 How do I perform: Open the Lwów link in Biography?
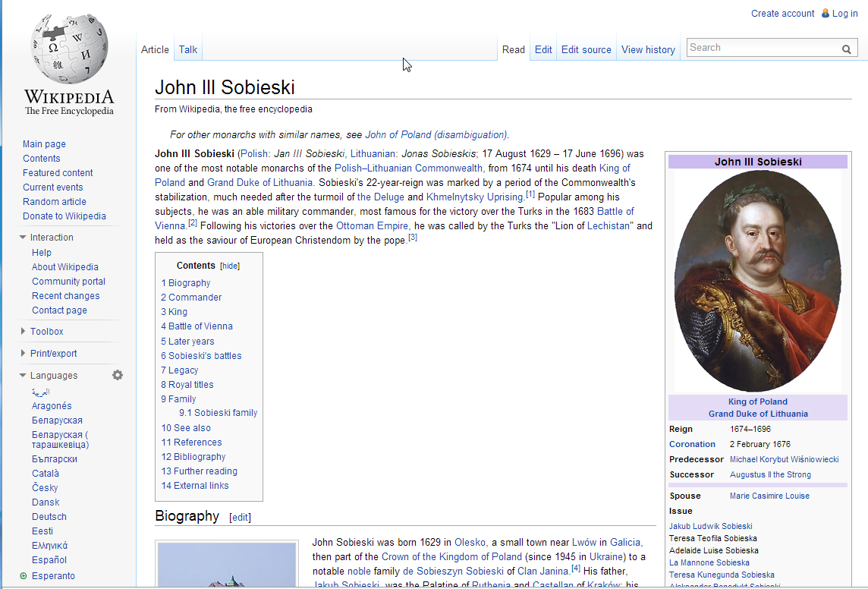pyautogui.click(x=584, y=542)
